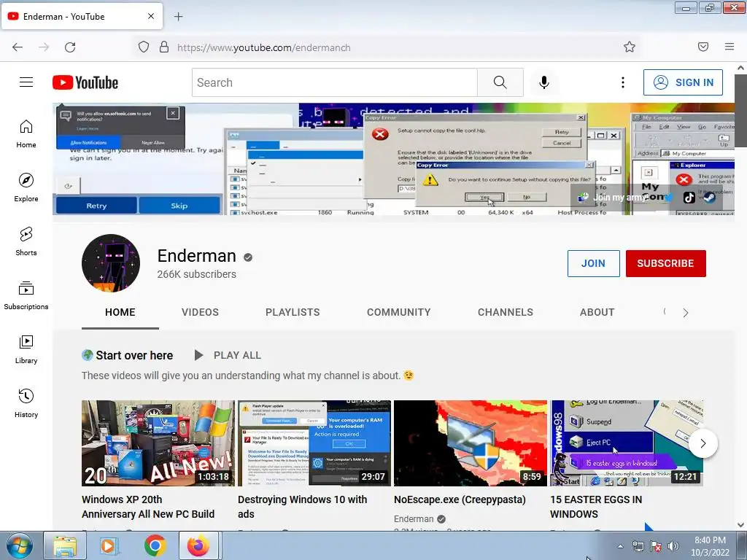Viewport: 747px width, 560px height.
Task: Bookmark this page with star
Action: [x=630, y=47]
